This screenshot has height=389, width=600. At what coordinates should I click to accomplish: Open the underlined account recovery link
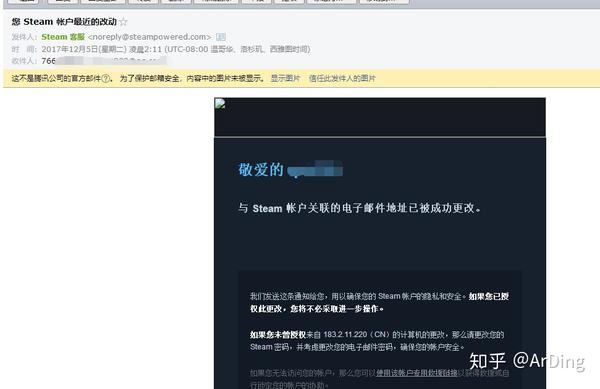417,373
